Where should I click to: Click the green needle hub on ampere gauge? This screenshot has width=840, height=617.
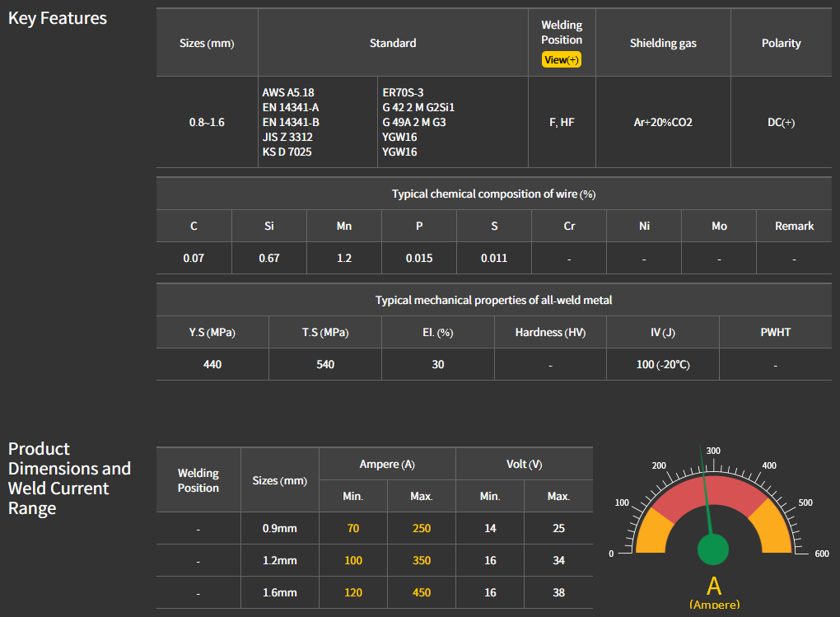[713, 549]
